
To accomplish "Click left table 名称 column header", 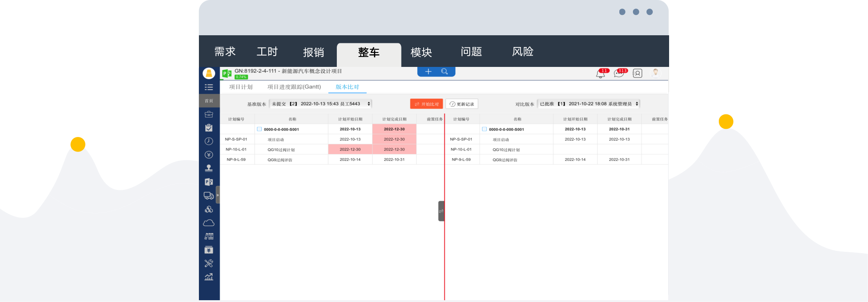I will [292, 119].
